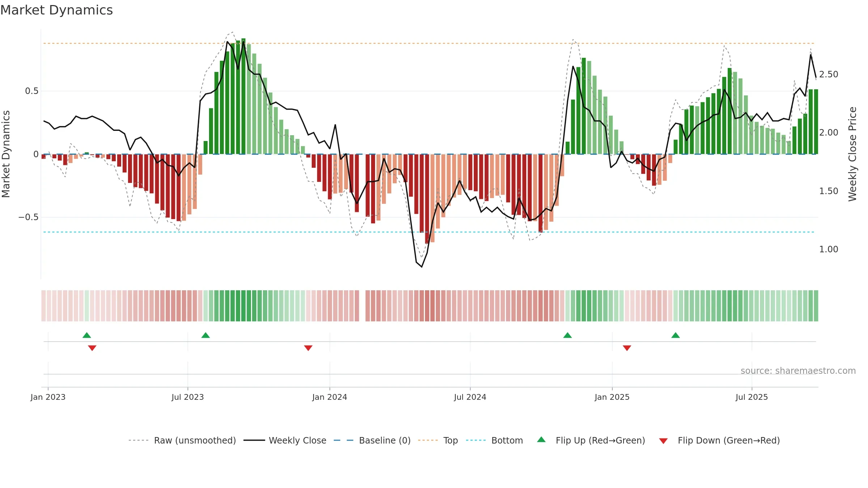Select the Flip Up marker in spring 2025
Image resolution: width=868 pixels, height=488 pixels.
[676, 335]
